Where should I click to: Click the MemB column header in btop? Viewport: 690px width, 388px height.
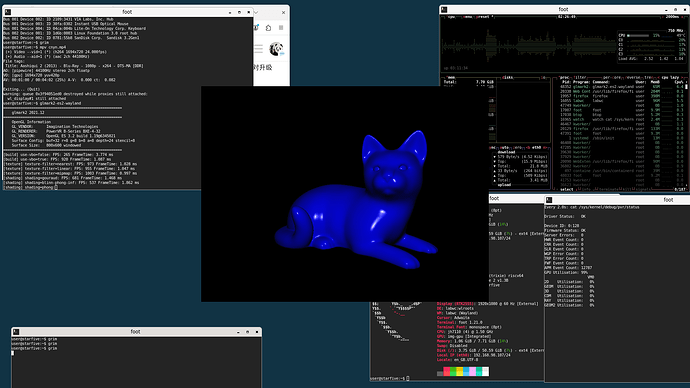[x=655, y=82]
